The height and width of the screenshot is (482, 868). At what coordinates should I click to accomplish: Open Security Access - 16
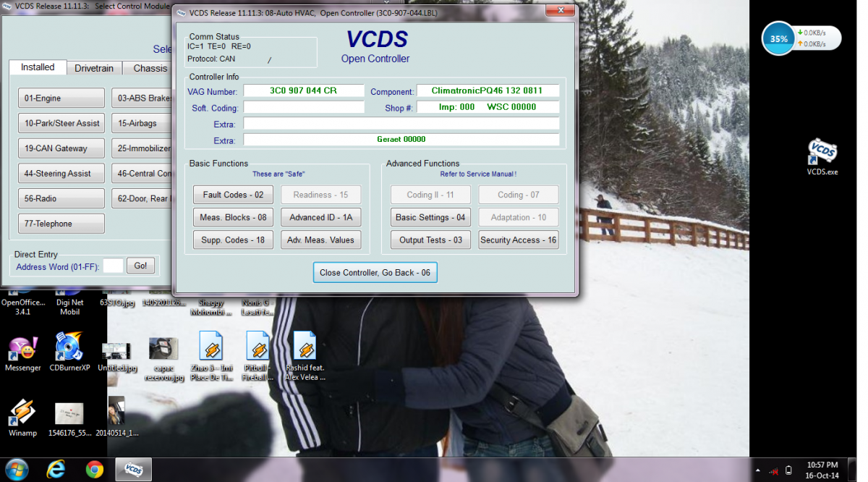pos(519,240)
